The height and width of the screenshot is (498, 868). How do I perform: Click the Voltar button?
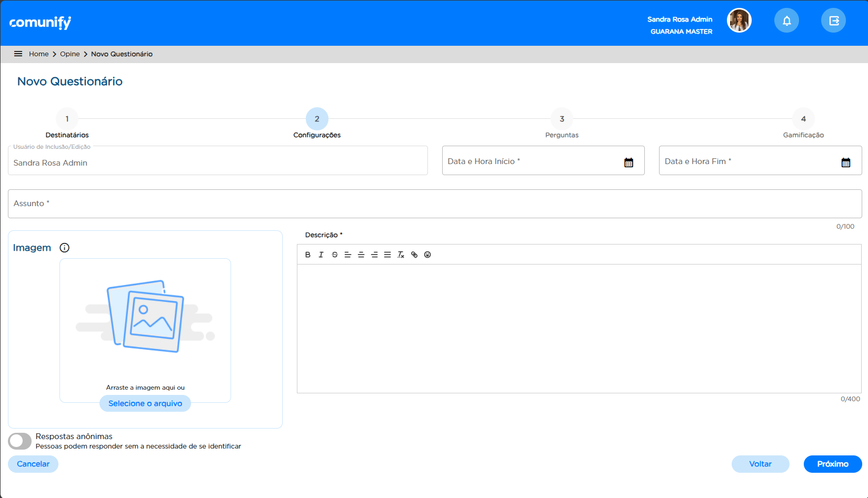(760, 464)
